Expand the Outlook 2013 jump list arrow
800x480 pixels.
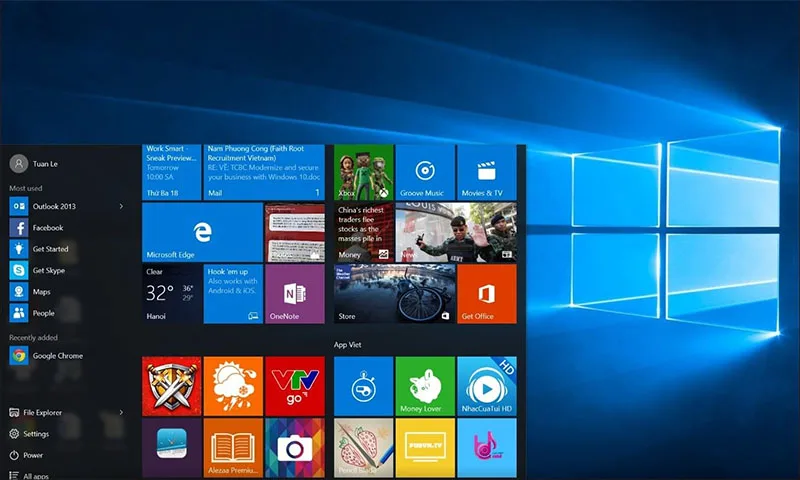tap(121, 206)
